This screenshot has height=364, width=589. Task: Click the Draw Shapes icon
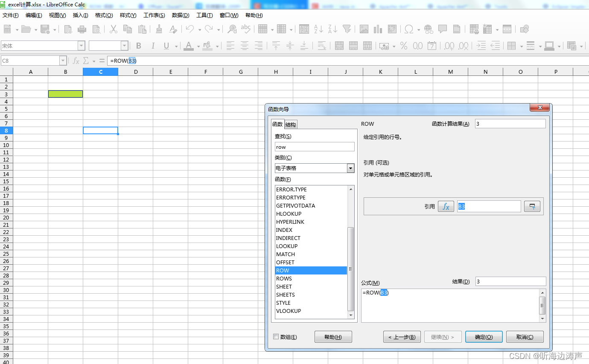click(x=525, y=29)
